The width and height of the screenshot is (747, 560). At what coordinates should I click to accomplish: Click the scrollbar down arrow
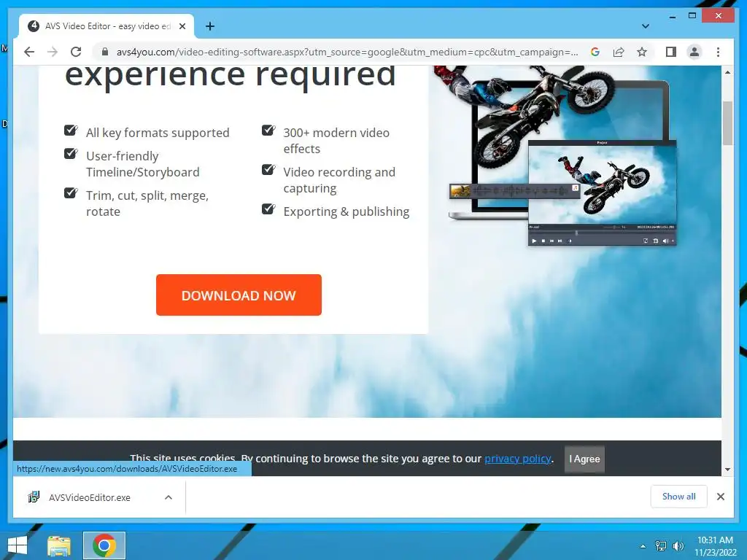[x=727, y=470]
